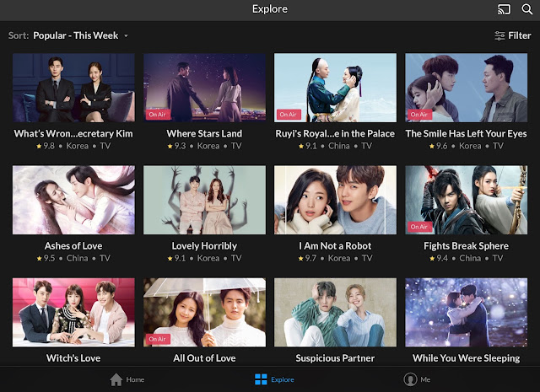Click the Explore grid icon
Image resolution: width=540 pixels, height=392 pixels.
(x=261, y=379)
